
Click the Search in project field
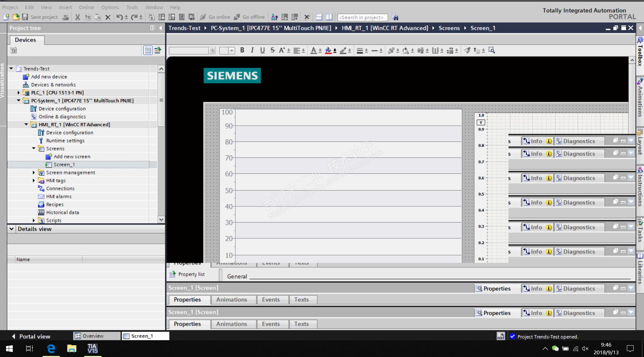(362, 17)
